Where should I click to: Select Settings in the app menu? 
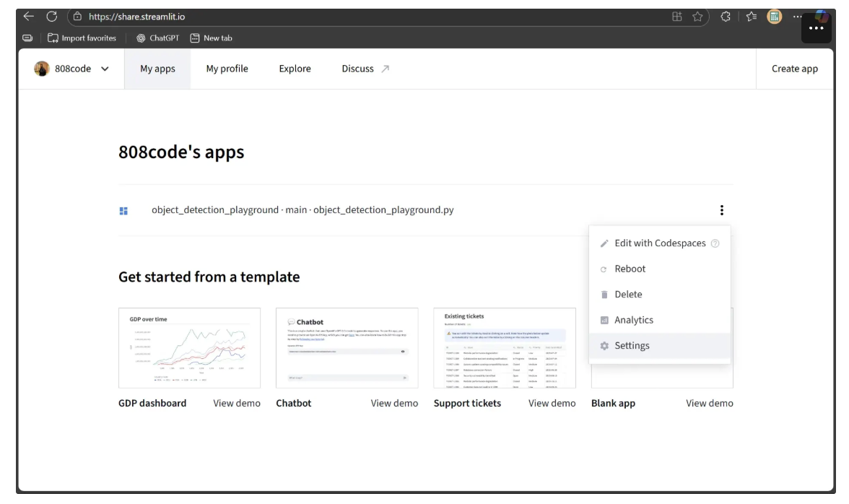click(660, 345)
